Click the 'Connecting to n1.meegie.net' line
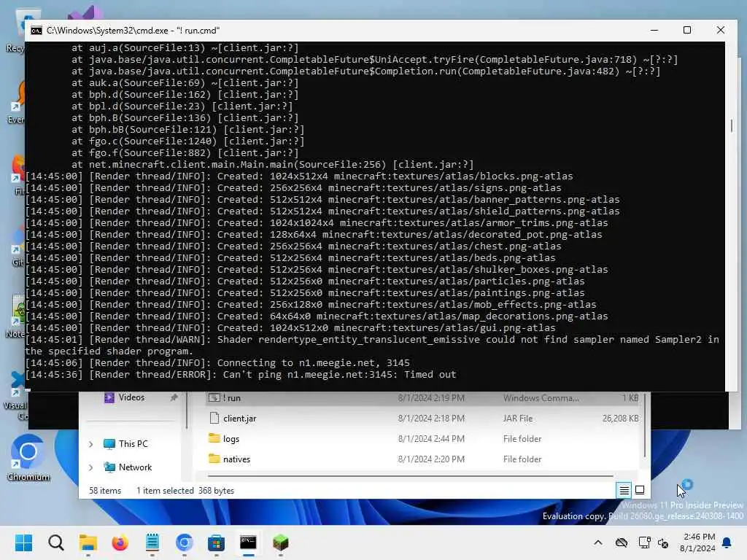The image size is (747, 560). [217, 363]
